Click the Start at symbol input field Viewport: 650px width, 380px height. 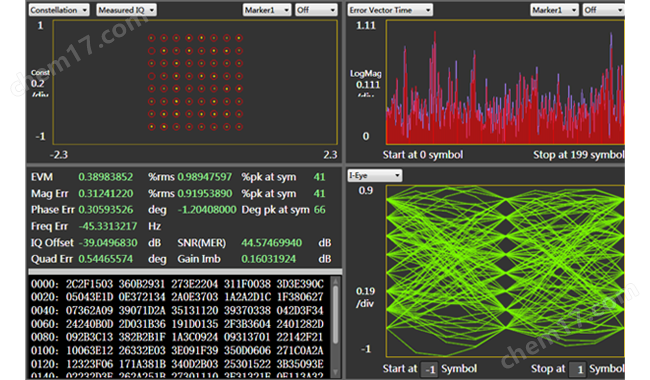coord(429,369)
